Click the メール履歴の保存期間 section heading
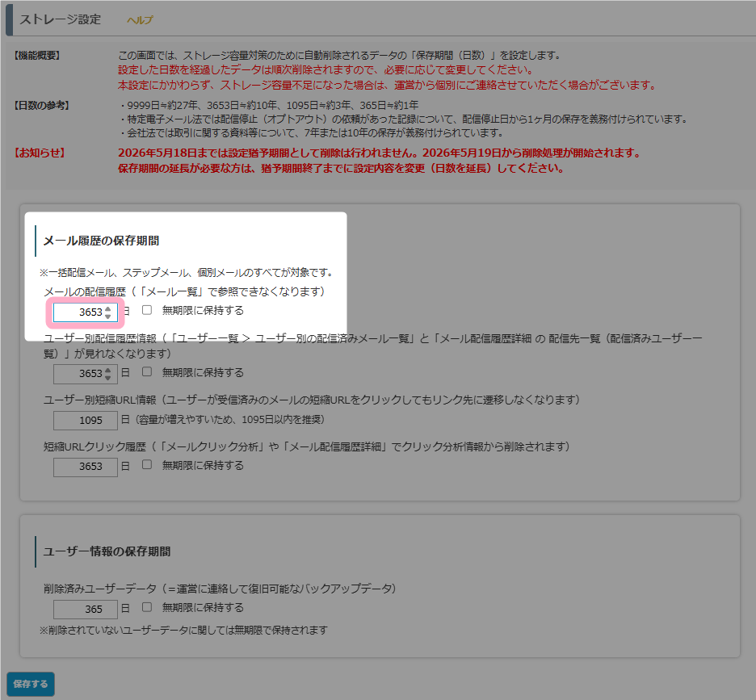Image resolution: width=756 pixels, height=700 pixels. tap(100, 241)
